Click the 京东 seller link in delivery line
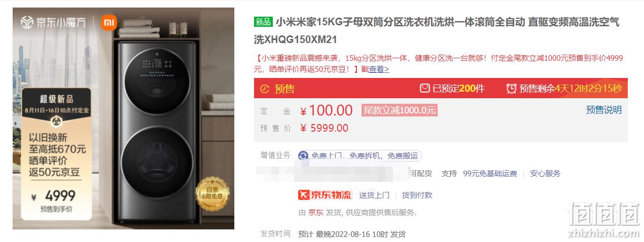 click(315, 213)
